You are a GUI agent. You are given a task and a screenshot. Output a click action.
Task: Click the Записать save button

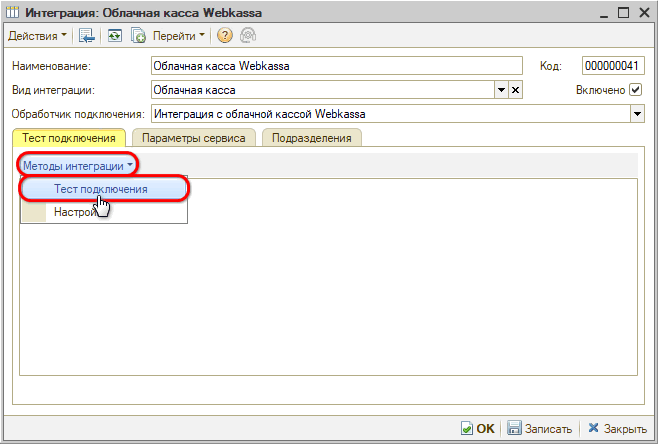540,428
